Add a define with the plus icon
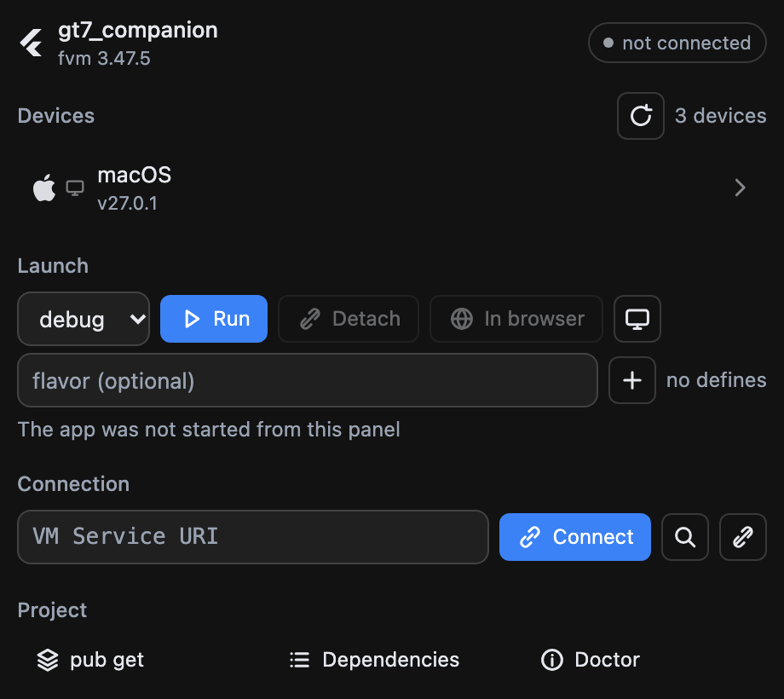The height and width of the screenshot is (699, 784). [x=632, y=380]
